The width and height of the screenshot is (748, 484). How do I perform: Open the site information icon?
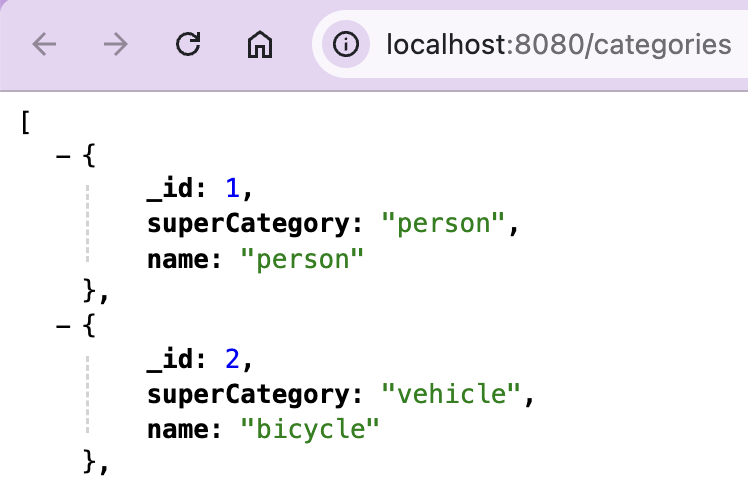click(346, 44)
